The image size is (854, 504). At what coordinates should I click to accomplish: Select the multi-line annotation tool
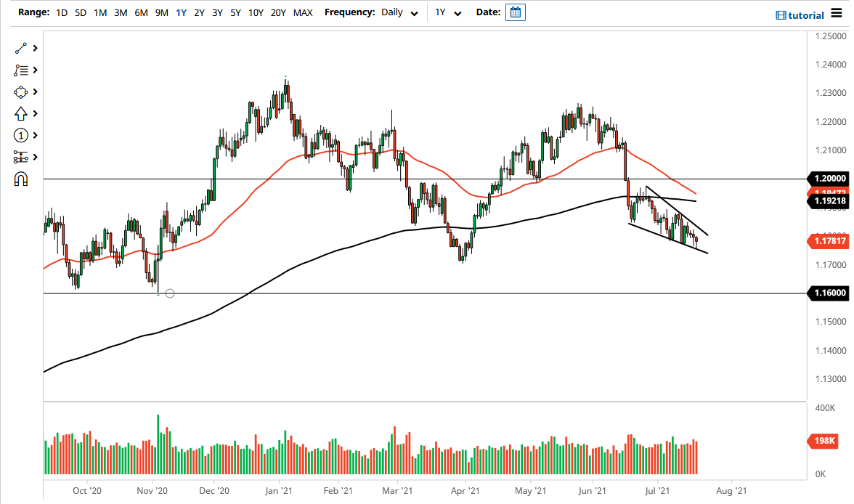(x=21, y=70)
